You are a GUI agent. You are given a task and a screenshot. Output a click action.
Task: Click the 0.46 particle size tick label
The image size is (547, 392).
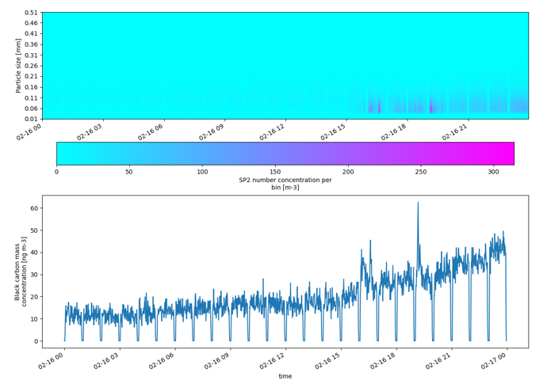31,23
